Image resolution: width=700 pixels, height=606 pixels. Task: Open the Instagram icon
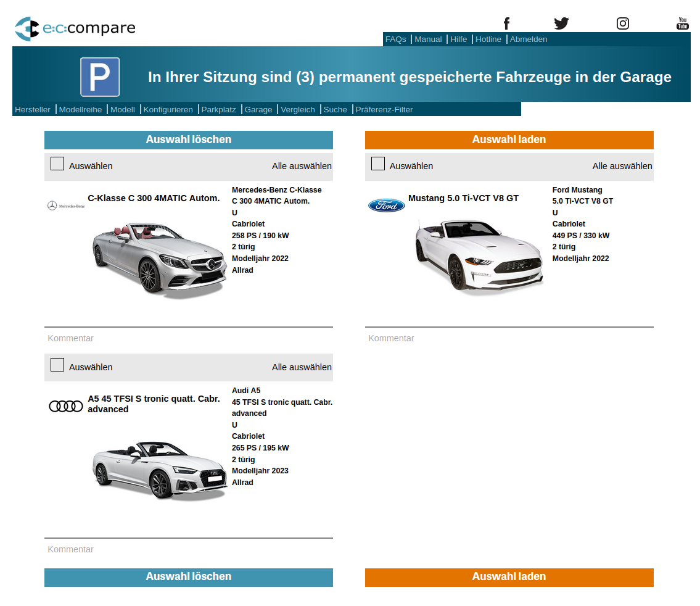623,23
